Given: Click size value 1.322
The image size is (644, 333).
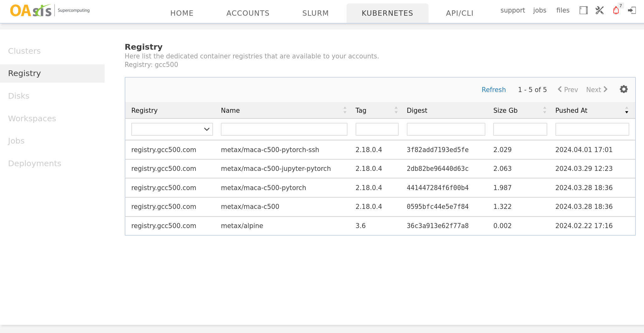Looking at the screenshot, I should pos(502,207).
